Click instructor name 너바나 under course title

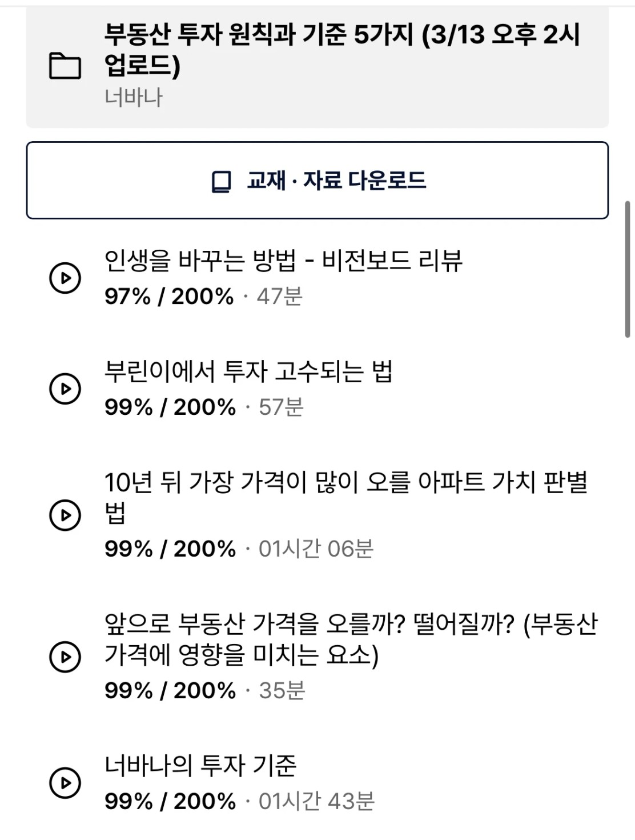(x=134, y=97)
